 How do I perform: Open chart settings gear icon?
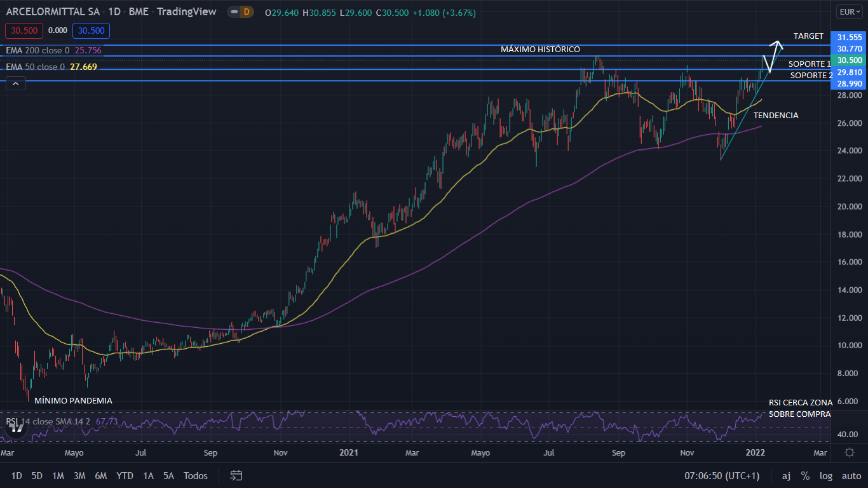pos(850,452)
